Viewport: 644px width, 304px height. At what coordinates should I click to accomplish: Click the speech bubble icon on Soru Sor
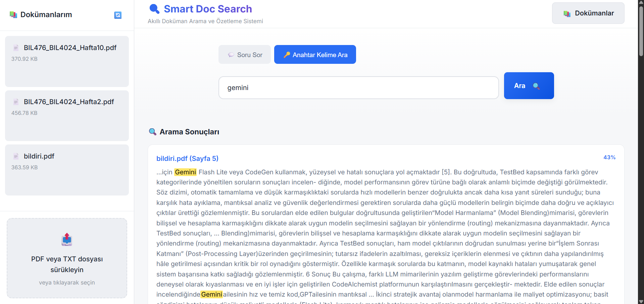(231, 54)
